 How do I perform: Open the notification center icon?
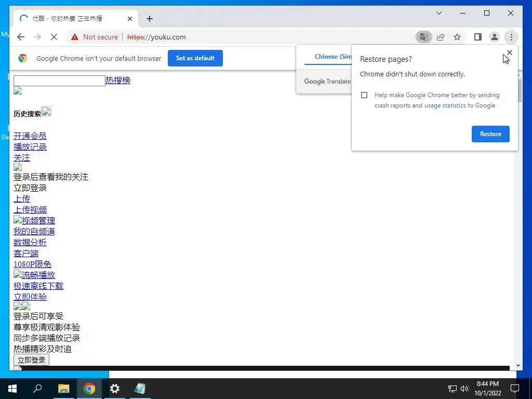(x=515, y=389)
